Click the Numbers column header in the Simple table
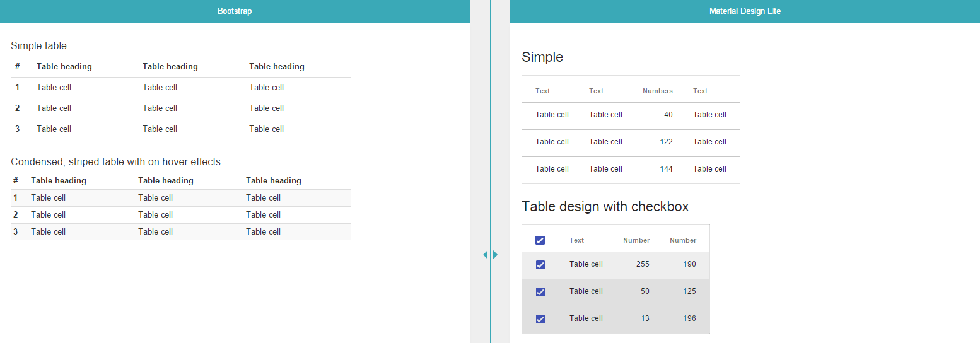 click(x=657, y=91)
